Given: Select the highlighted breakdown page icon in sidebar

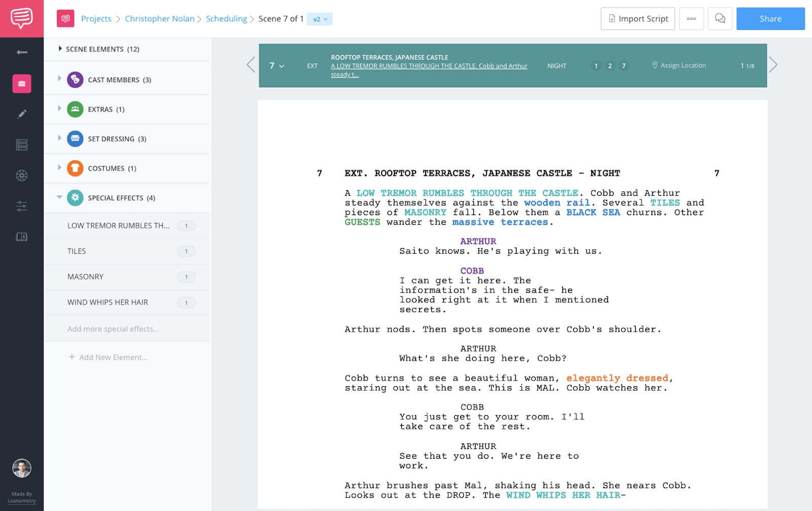Looking at the screenshot, I should coord(22,84).
